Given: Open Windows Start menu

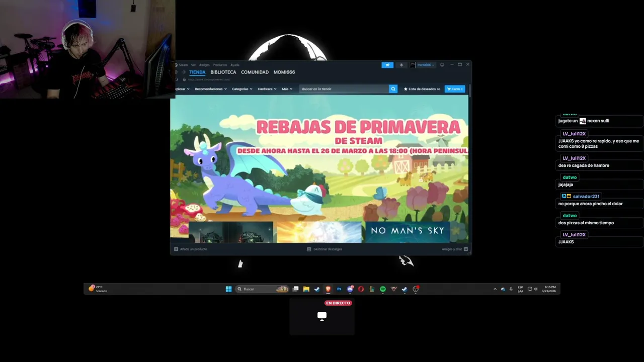Looking at the screenshot, I should (x=228, y=289).
